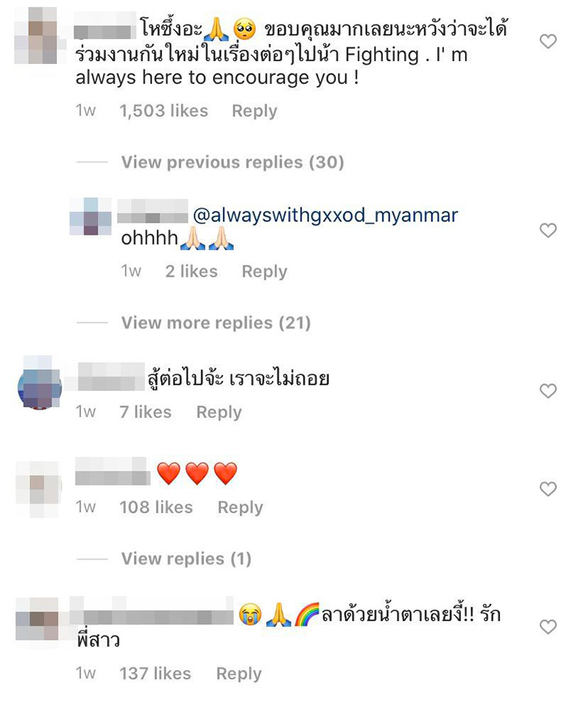Open @alwayswithgxxod_myanmar mention link

point(326,216)
